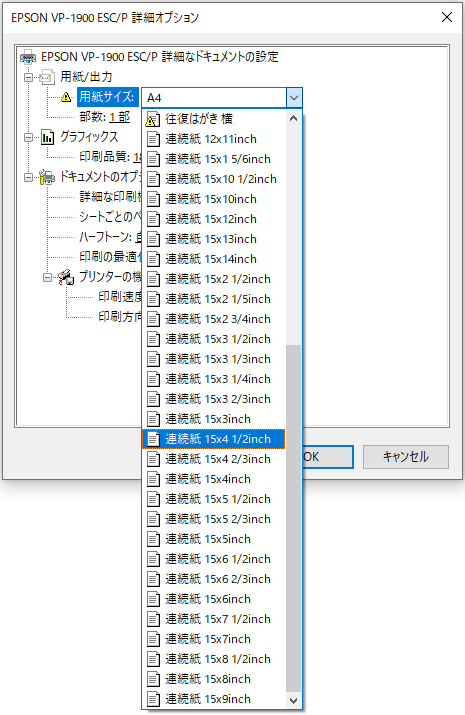This screenshot has width=465, height=715.
Task: Click the プリンターの機能 printer features icon
Action: tap(67, 277)
